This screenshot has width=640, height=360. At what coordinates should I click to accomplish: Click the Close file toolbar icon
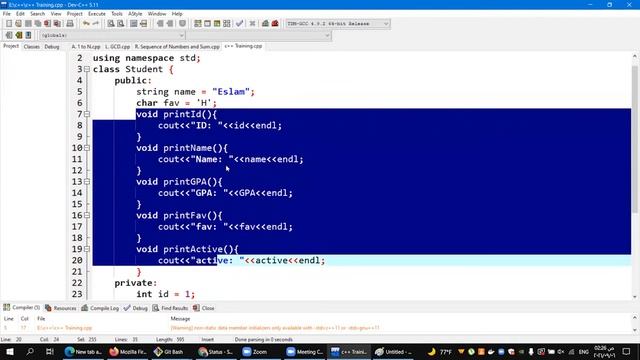(47, 24)
